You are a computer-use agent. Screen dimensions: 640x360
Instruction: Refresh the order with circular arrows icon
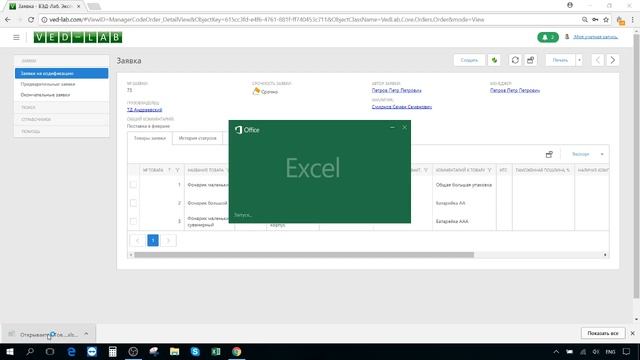515,60
